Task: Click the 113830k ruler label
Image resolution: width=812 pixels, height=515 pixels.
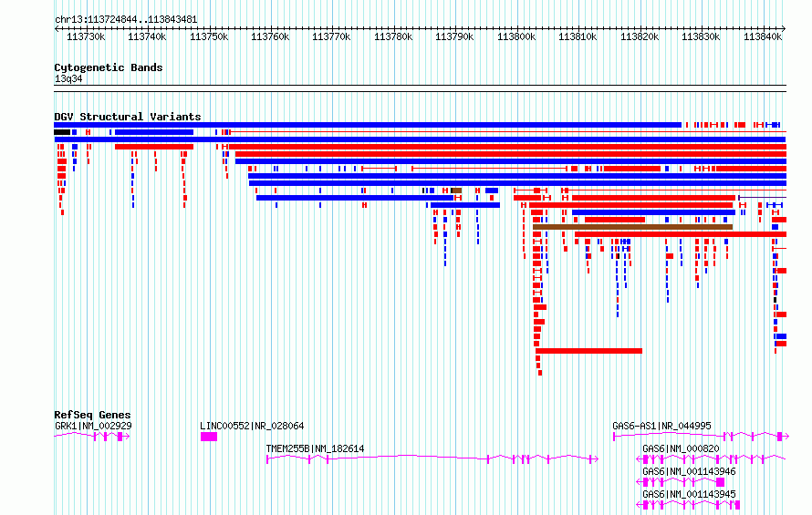Action: 701,36
